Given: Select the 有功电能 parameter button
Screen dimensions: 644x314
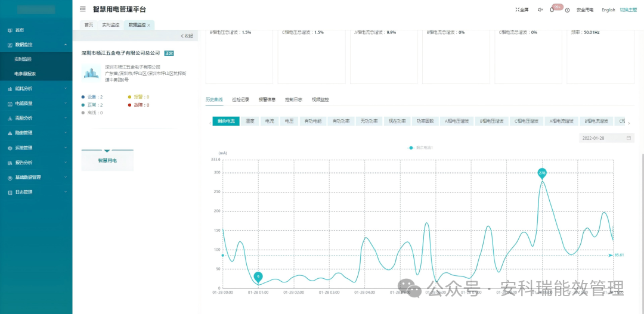Looking at the screenshot, I should pyautogui.click(x=313, y=121).
